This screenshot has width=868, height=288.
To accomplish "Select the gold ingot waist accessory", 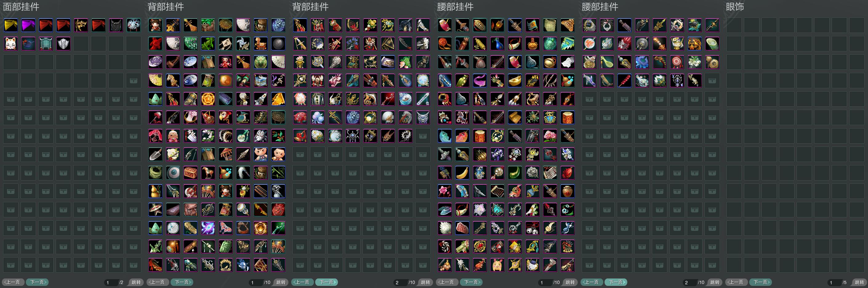I will 515,81.
